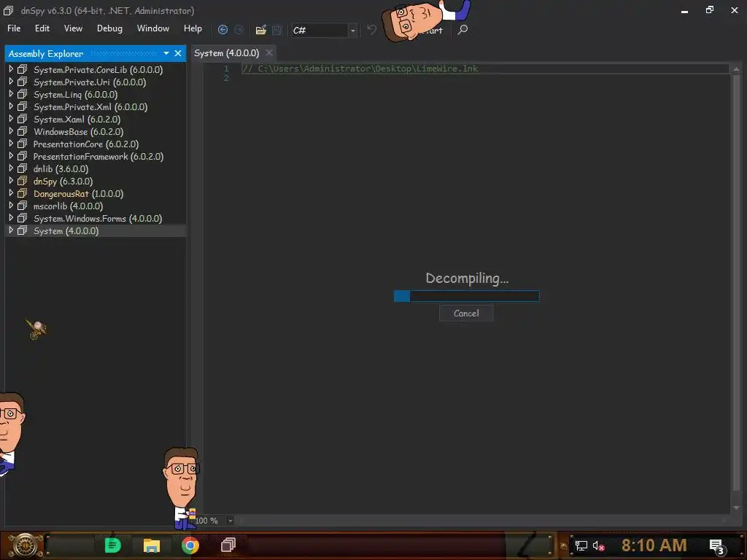747x560 pixels.
Task: Click the Navigate Forward arrow icon
Action: [x=239, y=29]
